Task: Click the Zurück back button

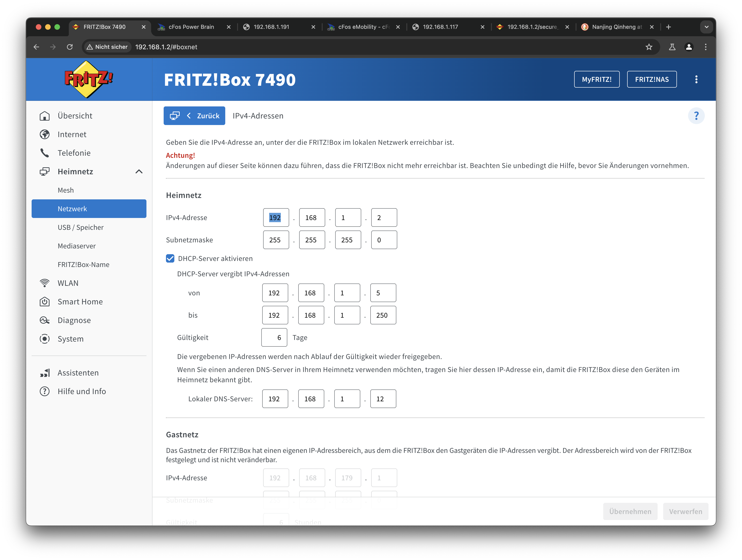Action: click(195, 116)
